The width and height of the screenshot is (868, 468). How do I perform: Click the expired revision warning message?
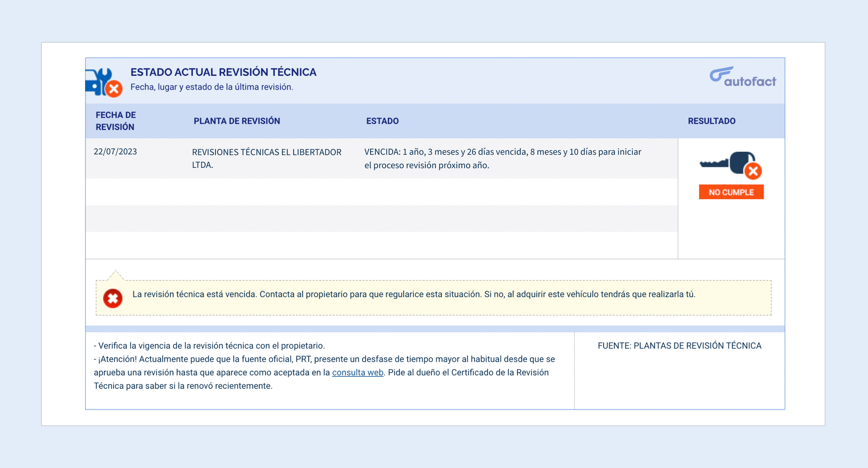coord(413,294)
